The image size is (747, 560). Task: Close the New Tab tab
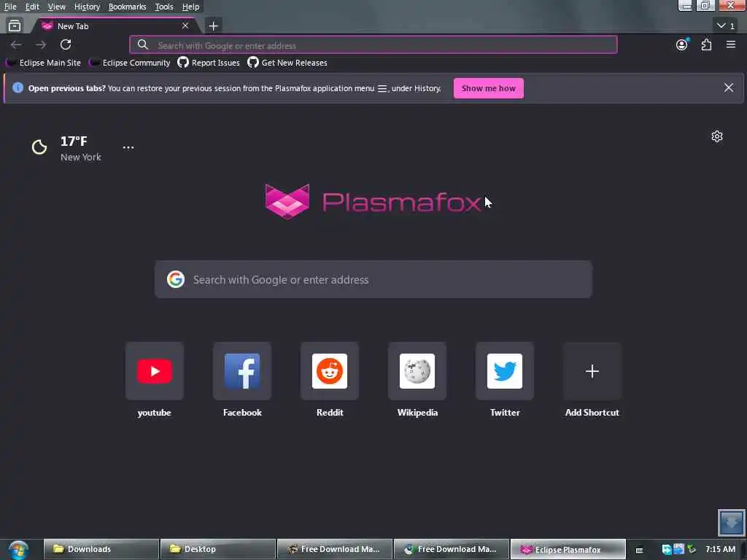185,26
